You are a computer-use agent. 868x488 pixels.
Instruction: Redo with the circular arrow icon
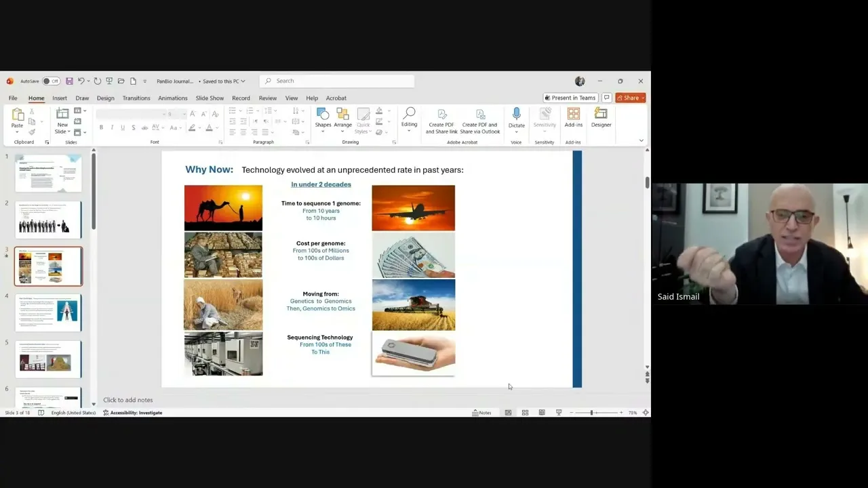(x=97, y=81)
